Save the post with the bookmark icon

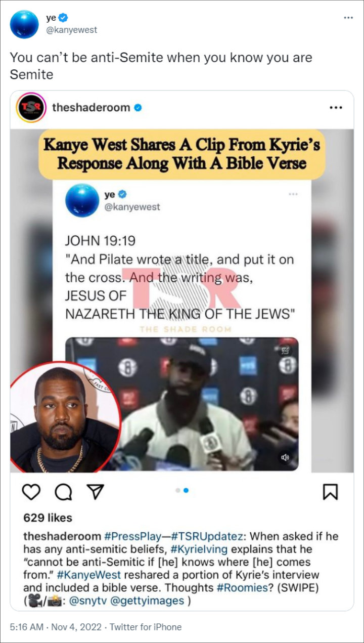pos(330,491)
